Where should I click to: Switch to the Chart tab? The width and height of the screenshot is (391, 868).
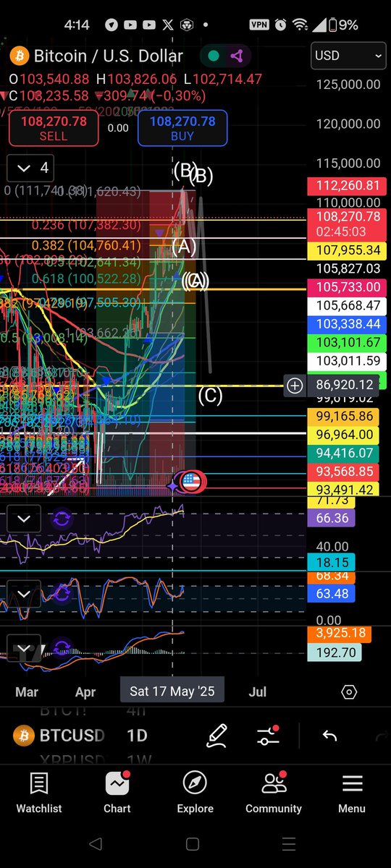(117, 793)
